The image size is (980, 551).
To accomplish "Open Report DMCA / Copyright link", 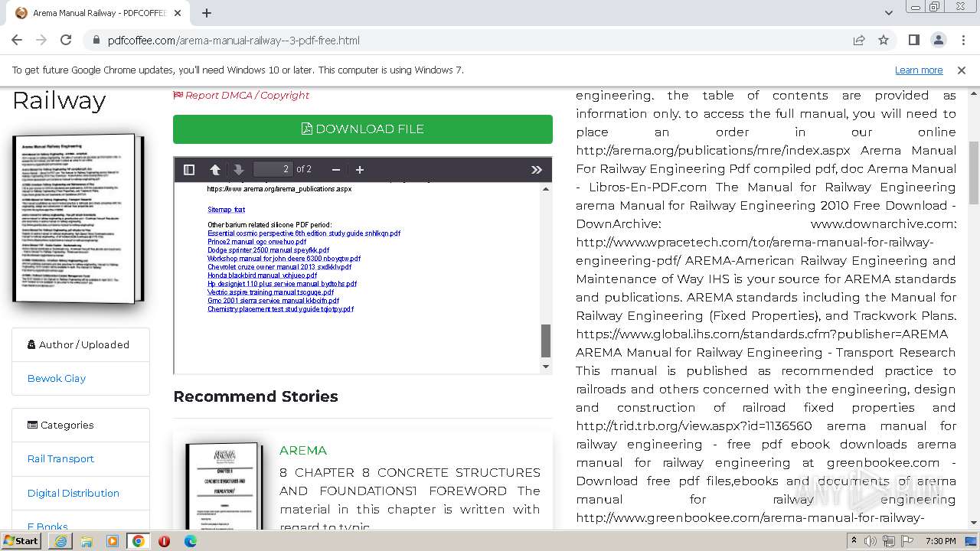I will click(x=241, y=95).
